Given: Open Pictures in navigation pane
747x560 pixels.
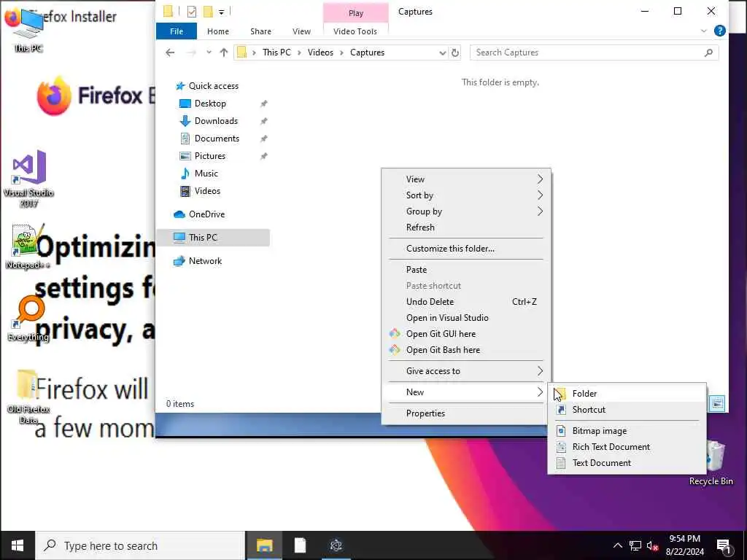Looking at the screenshot, I should point(209,156).
